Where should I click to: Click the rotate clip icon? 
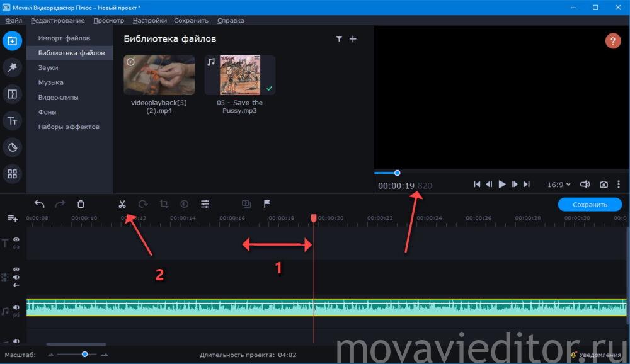[143, 204]
